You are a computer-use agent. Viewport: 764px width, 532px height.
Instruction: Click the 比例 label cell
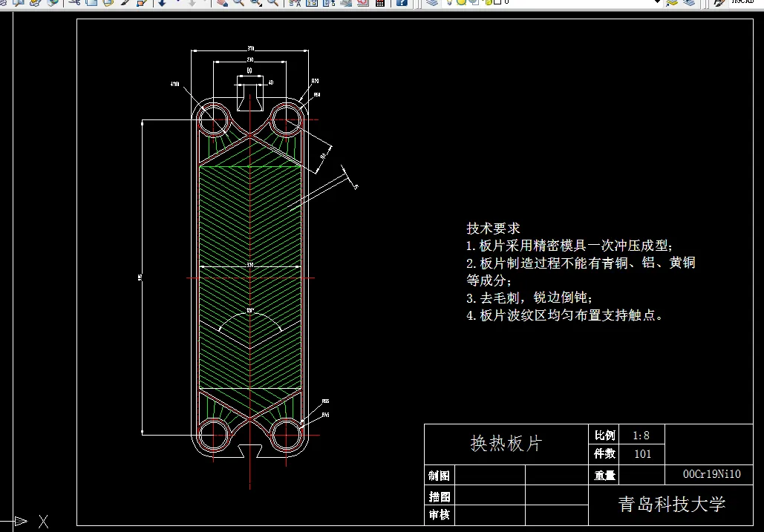604,435
